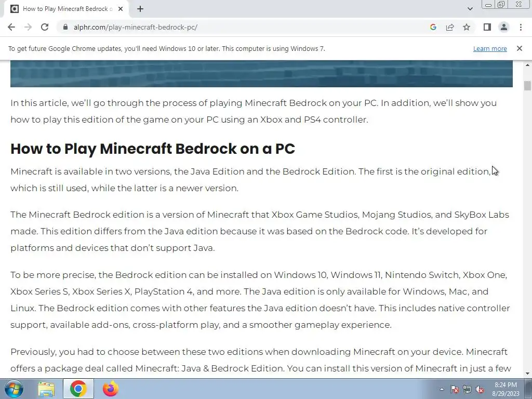Open the Windows Start menu
Screen dimensions: 532x399
click(x=14, y=389)
